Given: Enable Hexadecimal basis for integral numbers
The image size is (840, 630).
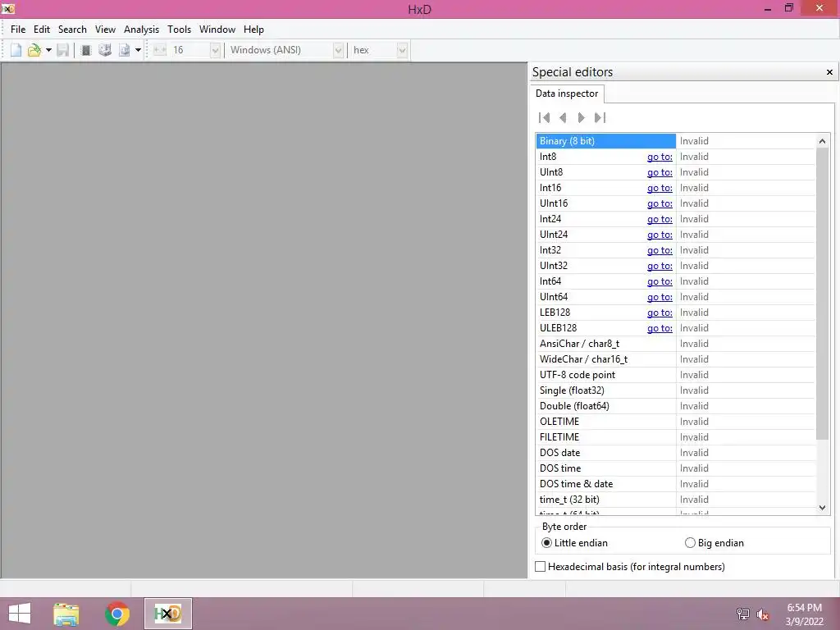Looking at the screenshot, I should coord(630,566).
